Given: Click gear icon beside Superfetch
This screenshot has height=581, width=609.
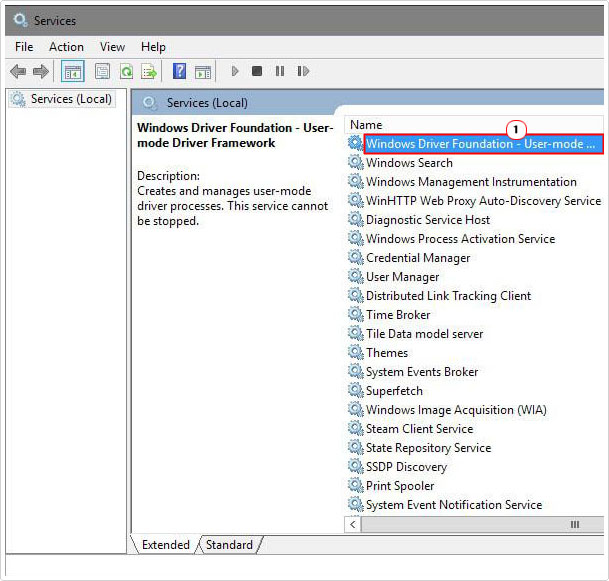Looking at the screenshot, I should pyautogui.click(x=355, y=391).
